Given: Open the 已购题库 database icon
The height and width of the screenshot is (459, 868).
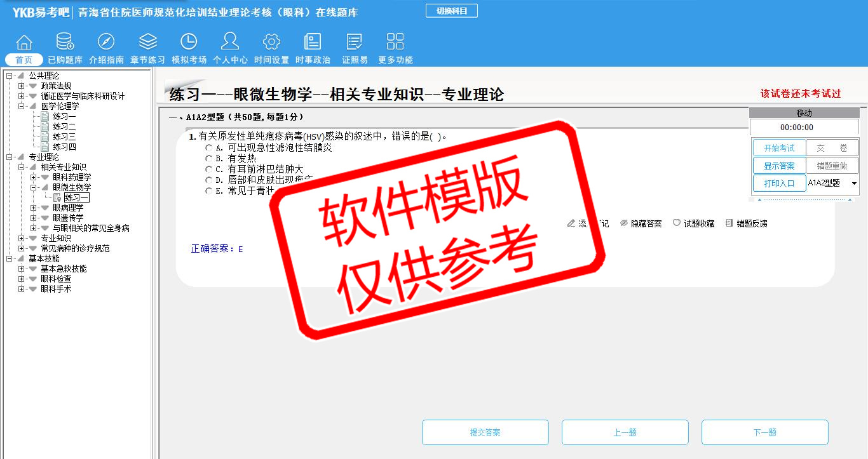Looking at the screenshot, I should [65, 43].
